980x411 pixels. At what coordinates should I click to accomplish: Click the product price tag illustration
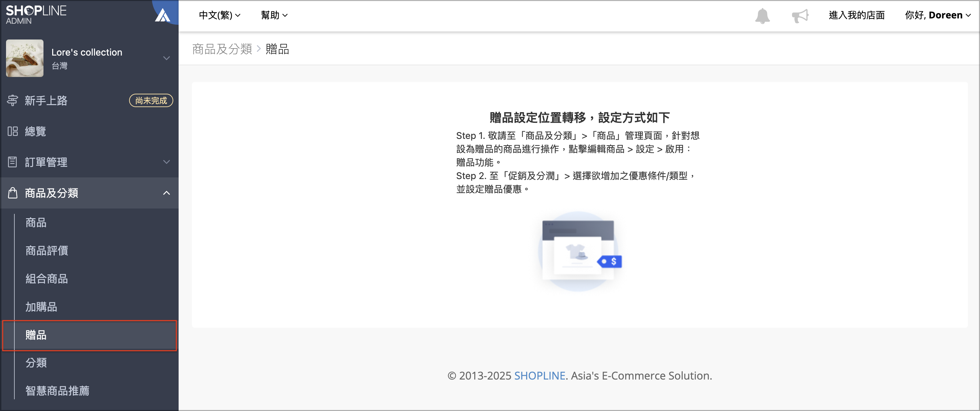579,252
